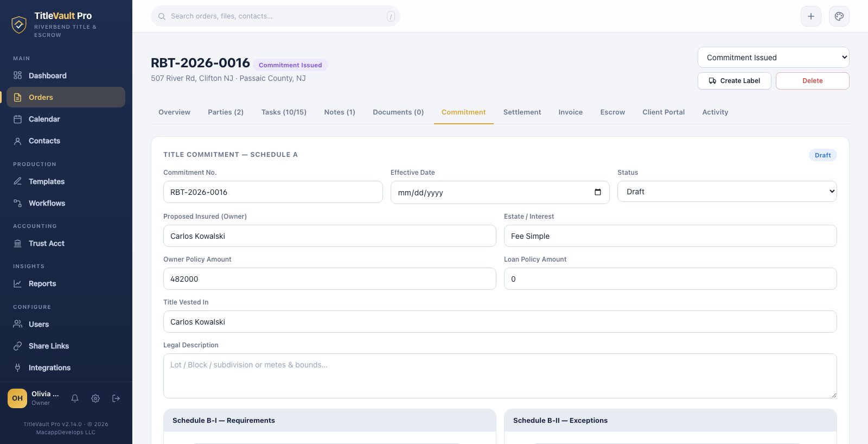Screen dimensions: 868x444
Task: Open the Client Portal tab
Action: (663, 112)
